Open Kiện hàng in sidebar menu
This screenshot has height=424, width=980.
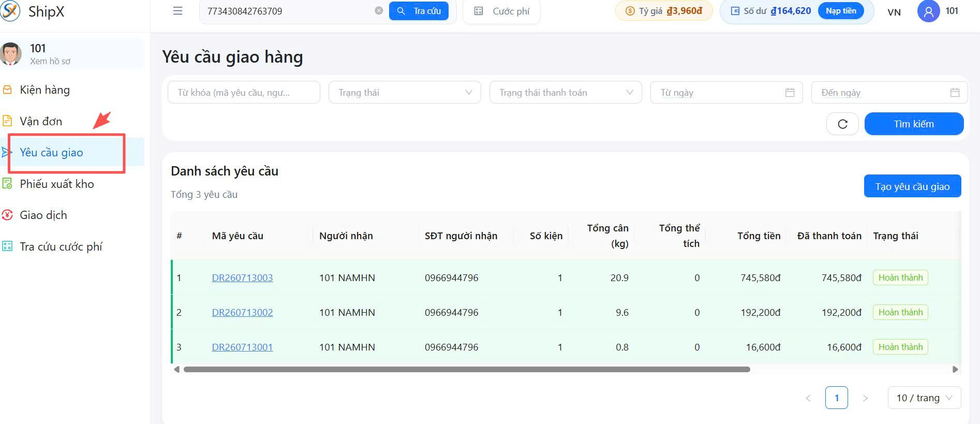(x=44, y=90)
